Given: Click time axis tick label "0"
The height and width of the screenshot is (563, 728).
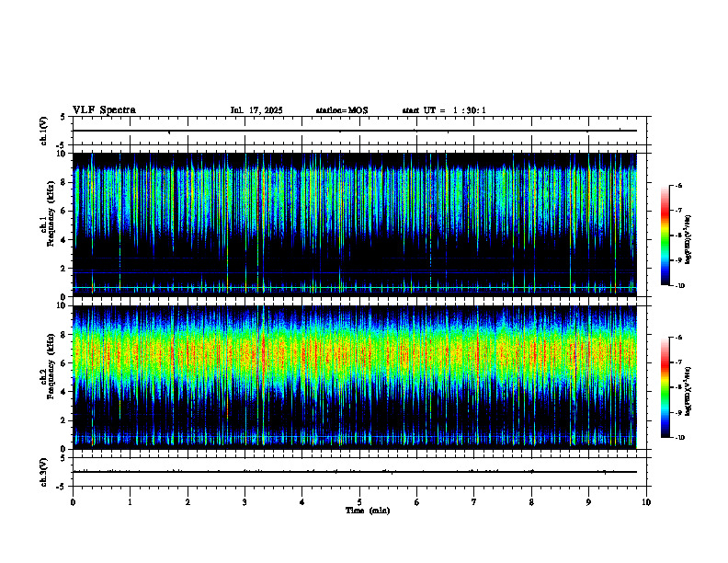Looking at the screenshot, I should 73,502.
